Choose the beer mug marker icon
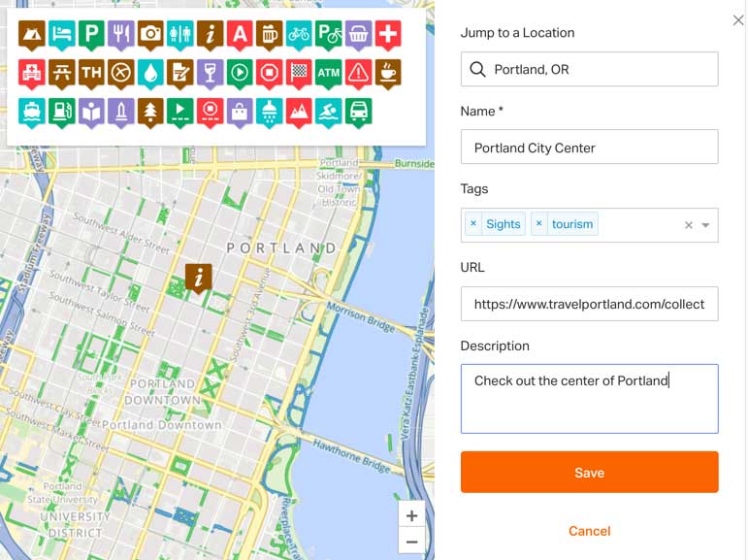Screen dimensions: 748x560 pos(269,34)
